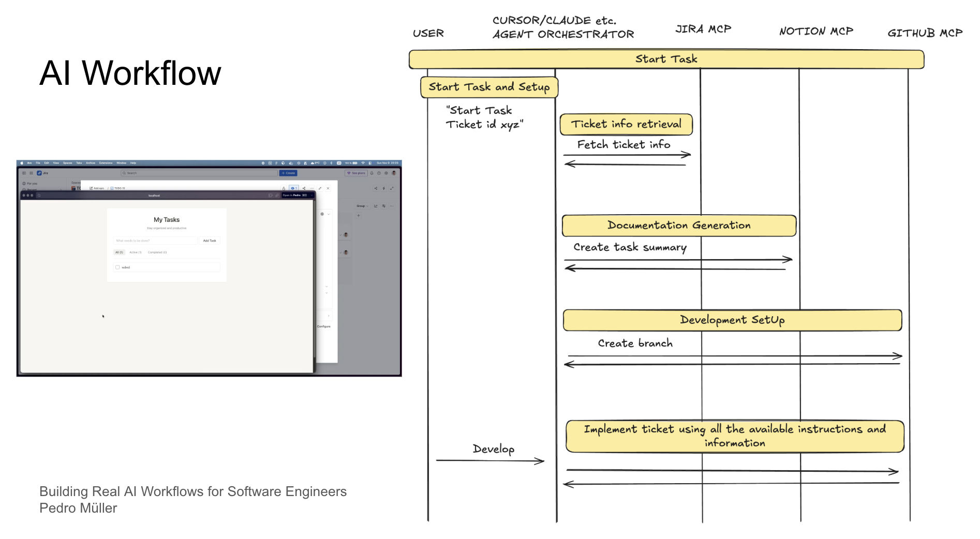Expand the 'Open in Pedro' dropdown arrow
The image size is (980, 539).
311,195
